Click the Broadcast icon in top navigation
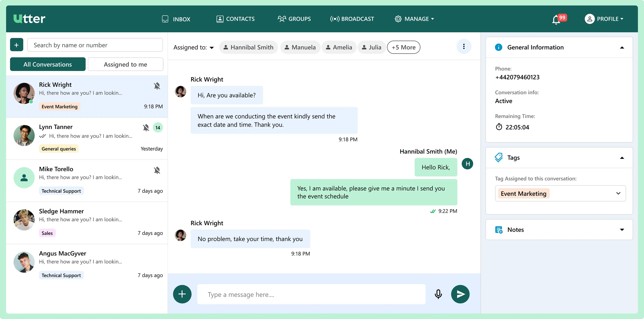Viewport: 644px width, 319px height. pos(334,19)
